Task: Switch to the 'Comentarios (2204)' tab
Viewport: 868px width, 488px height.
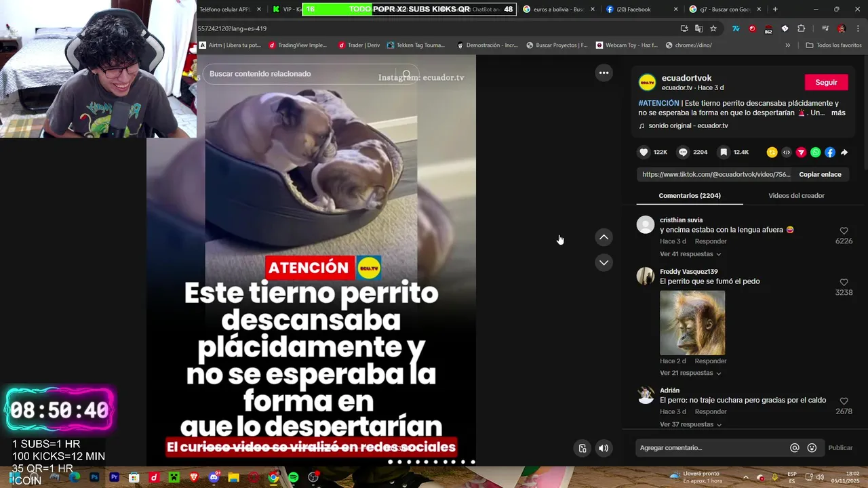Action: (690, 195)
